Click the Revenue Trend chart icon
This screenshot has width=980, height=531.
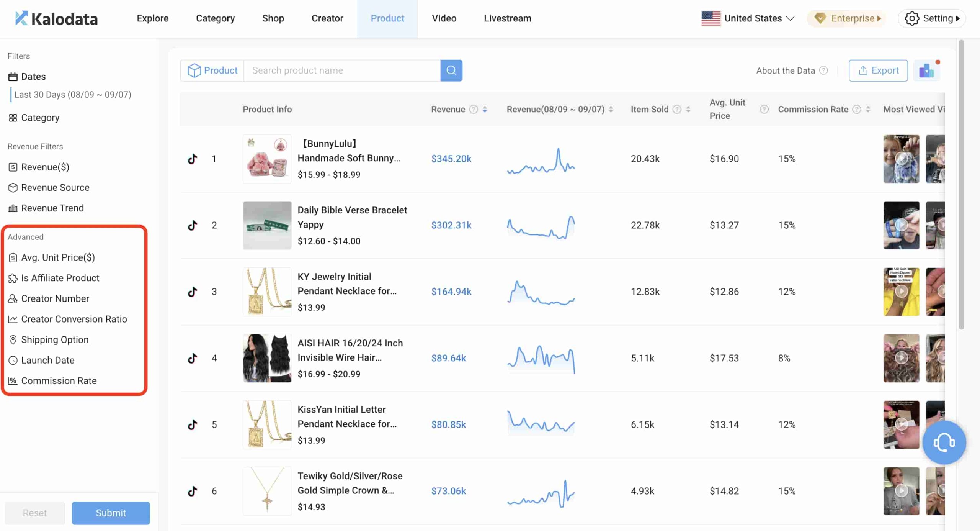tap(13, 208)
